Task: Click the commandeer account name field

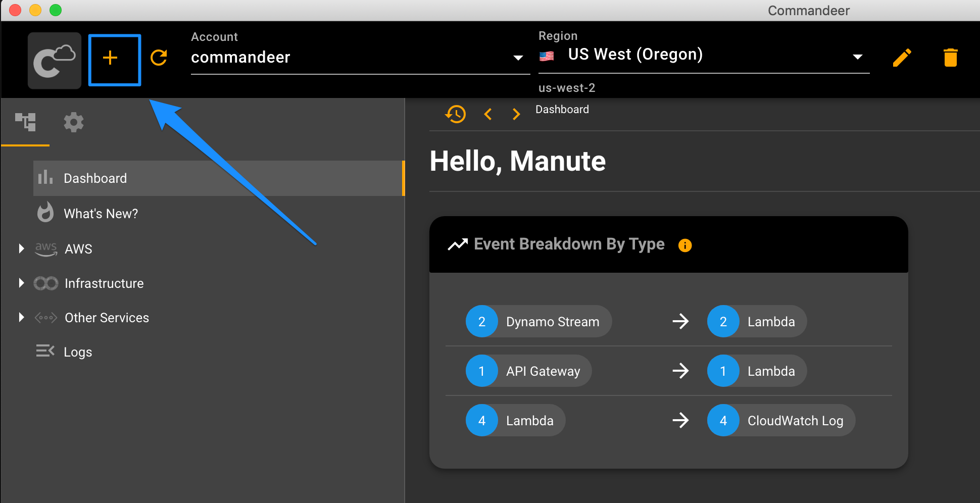Action: (360, 58)
